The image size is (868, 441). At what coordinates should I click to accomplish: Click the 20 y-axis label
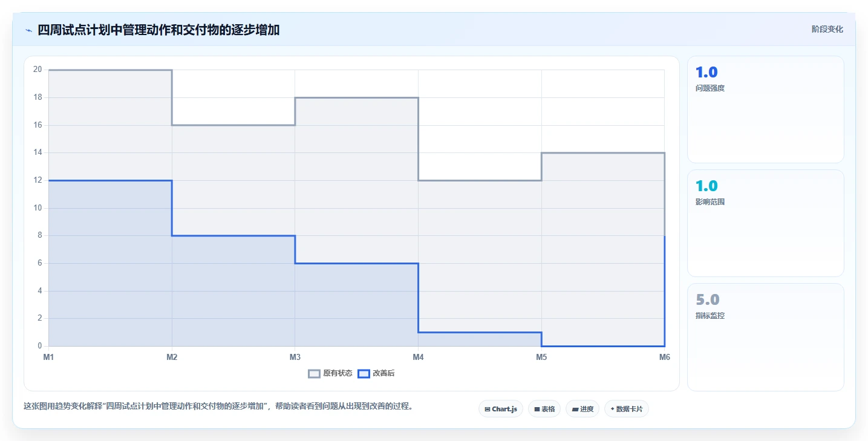[38, 70]
